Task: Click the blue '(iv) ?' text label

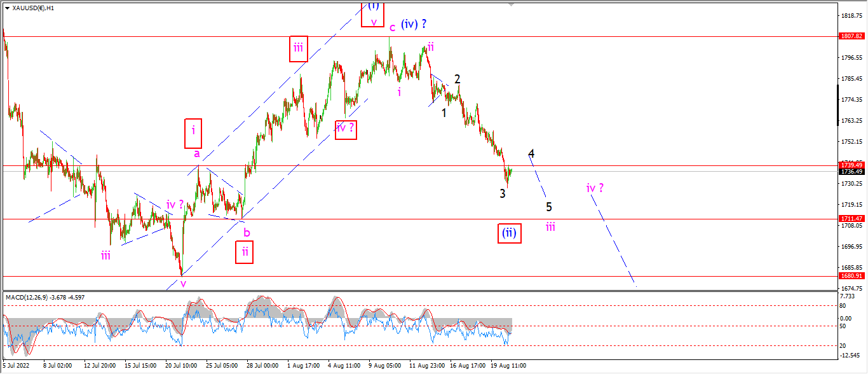Action: click(414, 24)
